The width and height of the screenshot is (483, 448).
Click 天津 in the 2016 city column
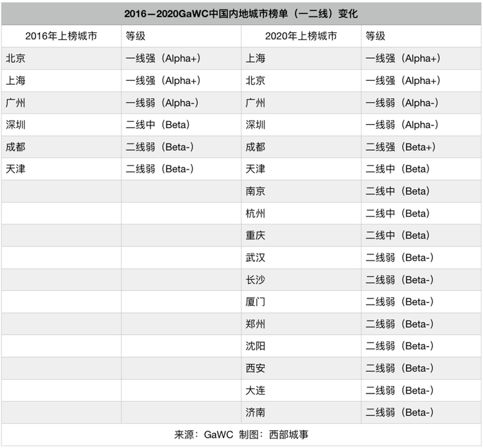[x=15, y=169]
